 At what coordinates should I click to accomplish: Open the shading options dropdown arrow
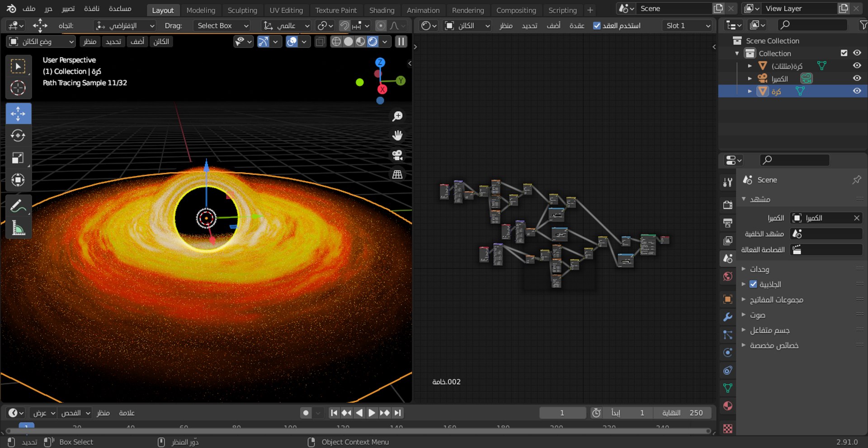click(385, 42)
